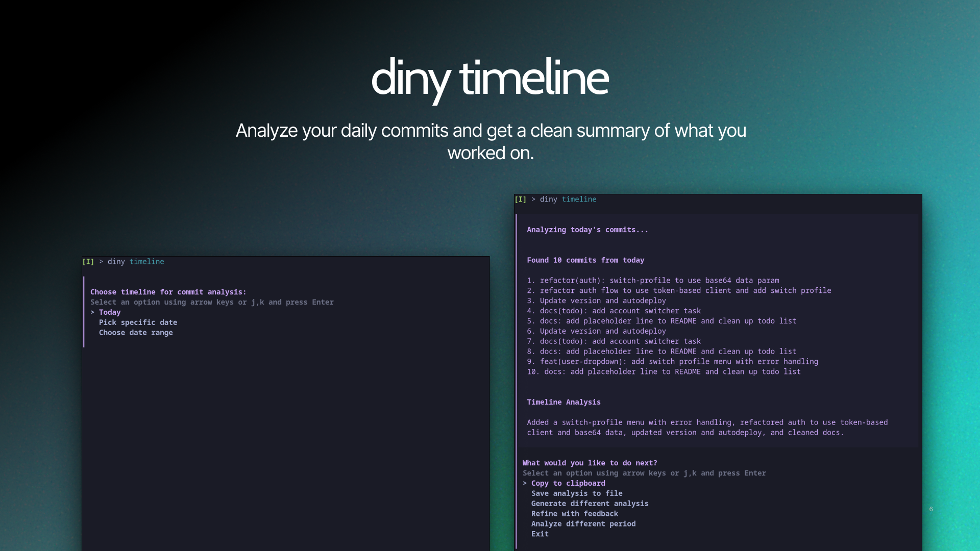Select the 'Pick specific date' option

click(138, 322)
